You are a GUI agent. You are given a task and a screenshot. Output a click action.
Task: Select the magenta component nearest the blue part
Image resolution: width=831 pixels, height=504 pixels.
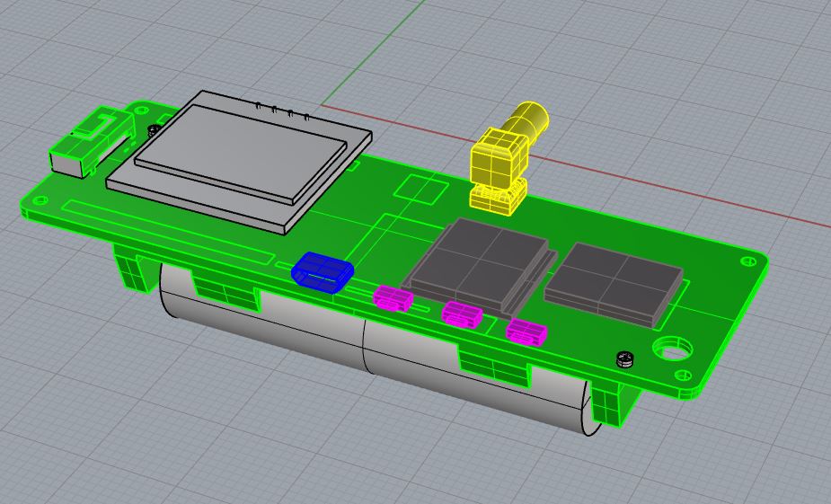[x=393, y=298]
